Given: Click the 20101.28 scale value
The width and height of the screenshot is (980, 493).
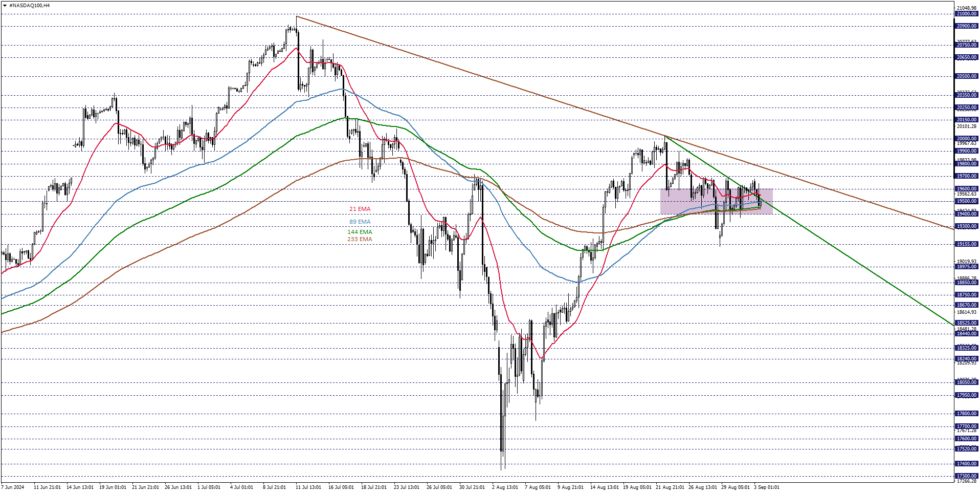Looking at the screenshot, I should (967, 126).
